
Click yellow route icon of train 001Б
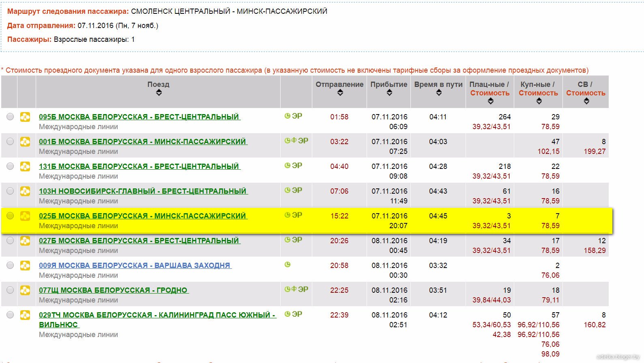point(25,142)
